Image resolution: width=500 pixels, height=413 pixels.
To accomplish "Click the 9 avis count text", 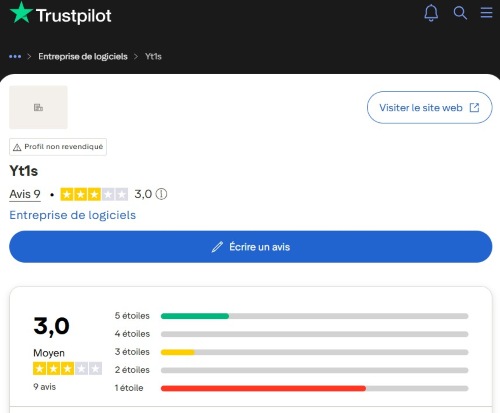I will click(45, 387).
